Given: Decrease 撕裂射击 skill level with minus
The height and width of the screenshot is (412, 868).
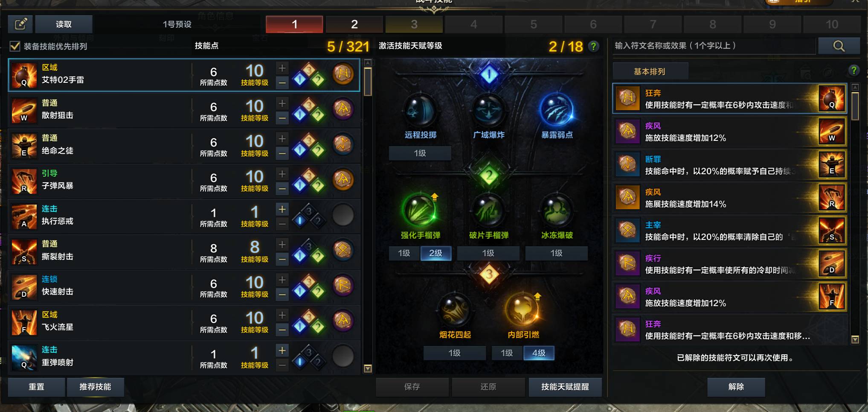Looking at the screenshot, I should pos(282,259).
